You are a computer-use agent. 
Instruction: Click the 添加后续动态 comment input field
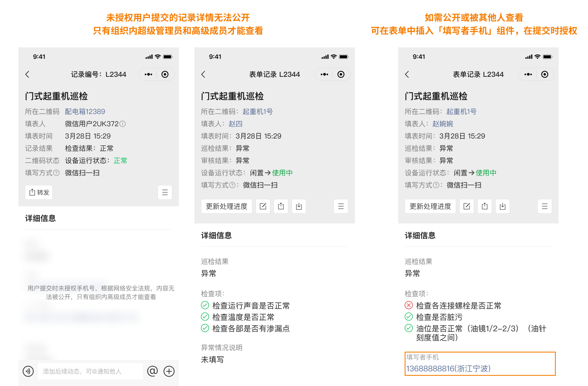[x=90, y=371]
